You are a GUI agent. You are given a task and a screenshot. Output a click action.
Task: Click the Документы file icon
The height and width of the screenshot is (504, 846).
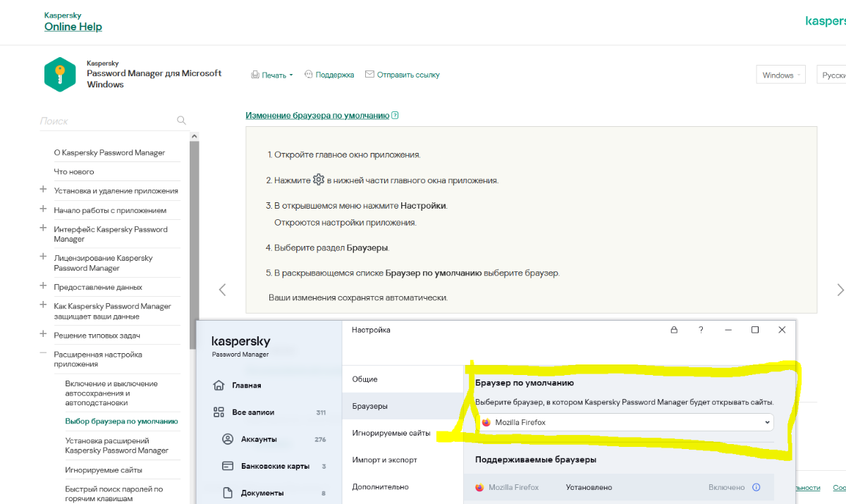coord(228,493)
